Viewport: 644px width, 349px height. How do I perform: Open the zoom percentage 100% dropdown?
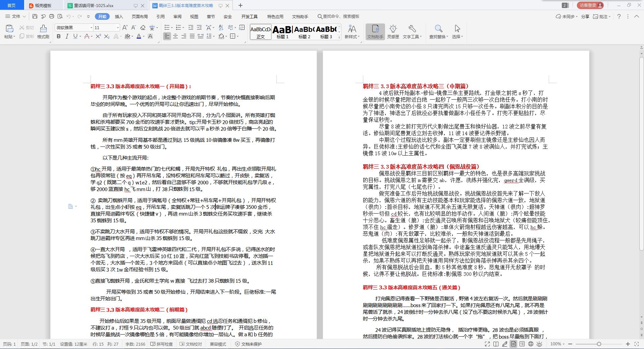click(557, 344)
